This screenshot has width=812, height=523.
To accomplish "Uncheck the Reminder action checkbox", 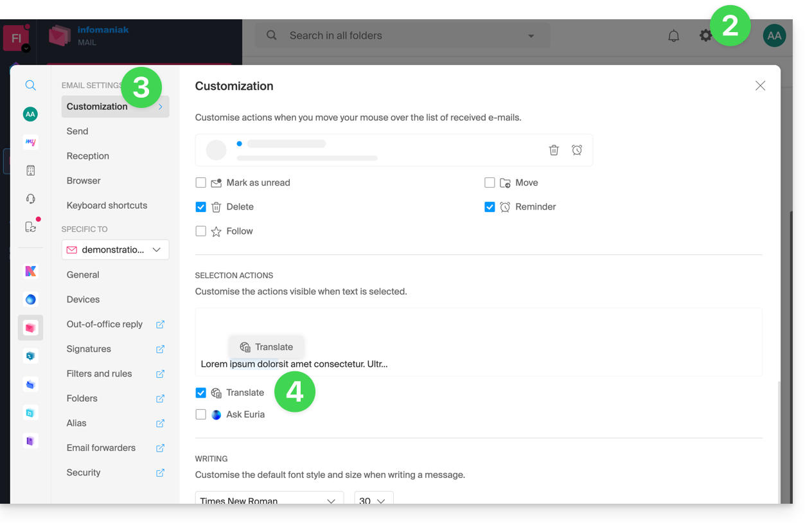I will (490, 207).
